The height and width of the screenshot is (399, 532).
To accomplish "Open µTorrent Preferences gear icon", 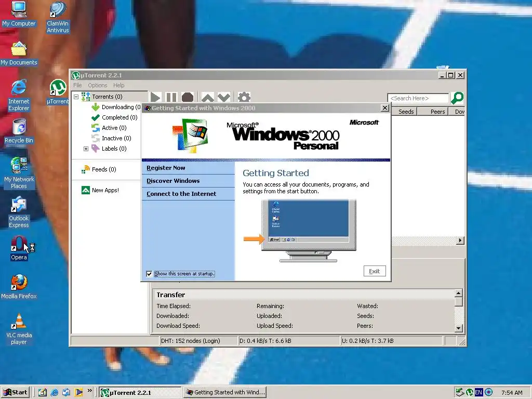I will click(244, 98).
